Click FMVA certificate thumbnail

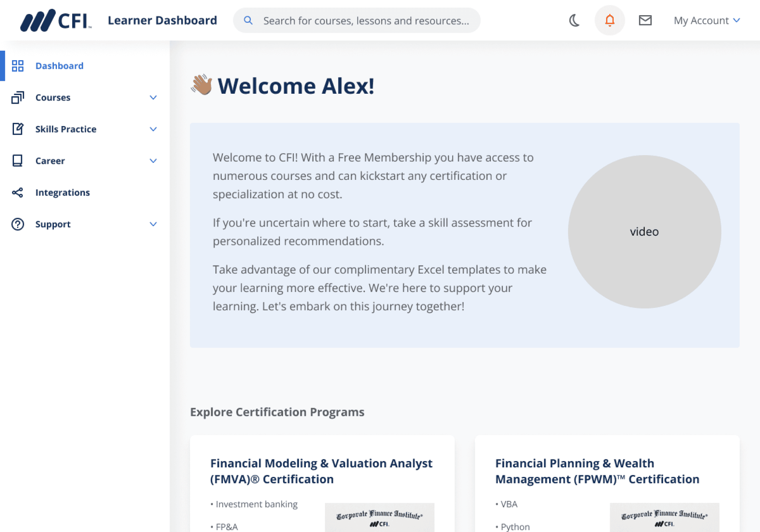380,517
